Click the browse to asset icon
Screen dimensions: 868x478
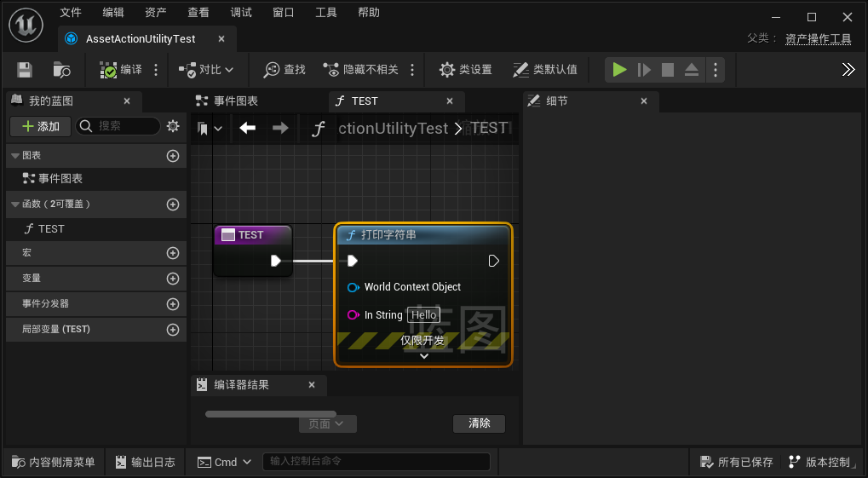coord(61,70)
